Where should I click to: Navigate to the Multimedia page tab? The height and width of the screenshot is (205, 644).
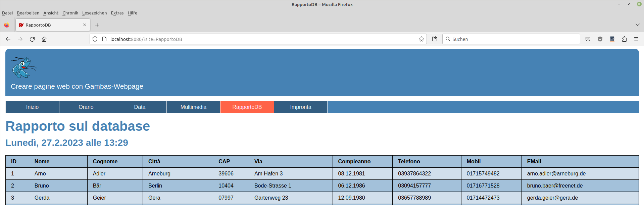[x=193, y=107]
